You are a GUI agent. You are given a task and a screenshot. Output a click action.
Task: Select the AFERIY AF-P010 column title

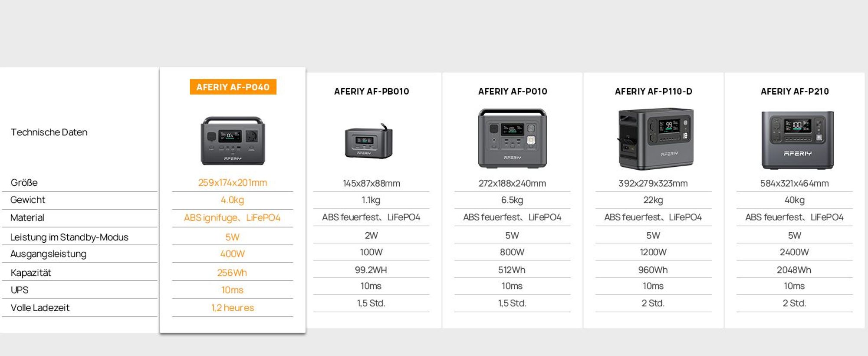coord(513,91)
